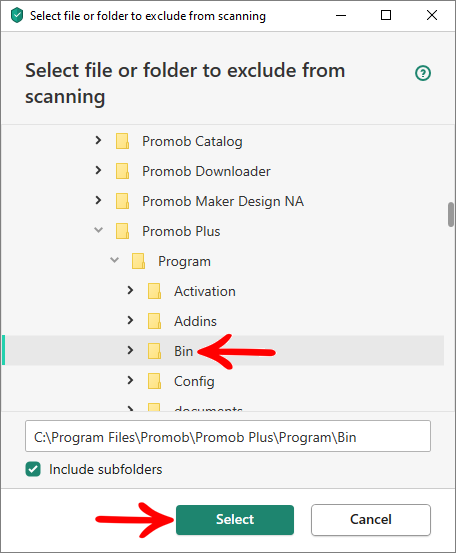Click the Promob Downloader folder icon

pos(122,171)
